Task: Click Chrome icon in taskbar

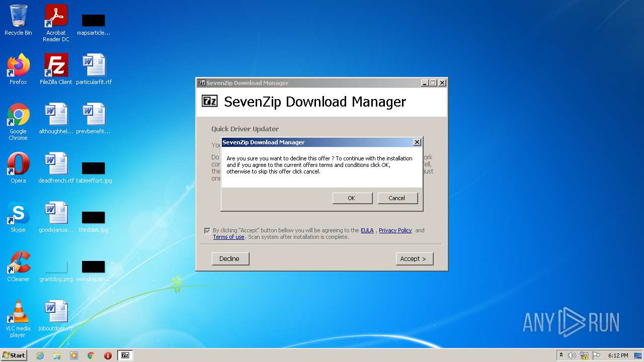Action: [91, 355]
